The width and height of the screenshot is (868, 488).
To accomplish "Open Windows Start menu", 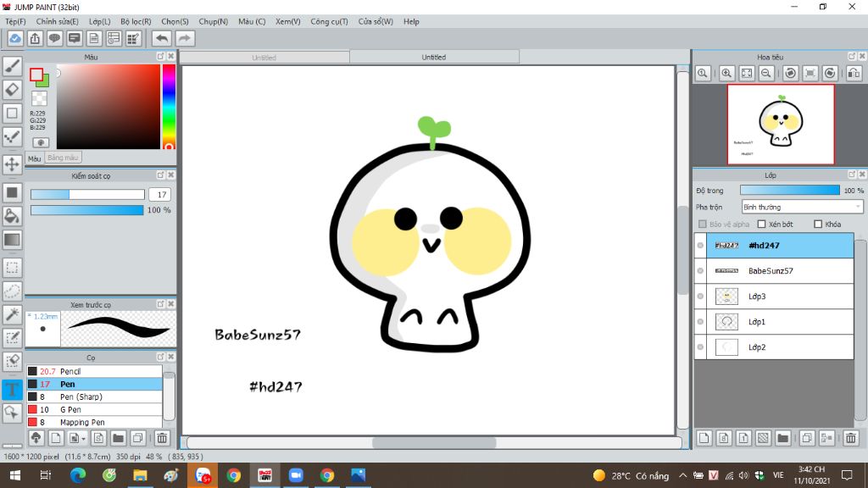I will click(x=15, y=475).
